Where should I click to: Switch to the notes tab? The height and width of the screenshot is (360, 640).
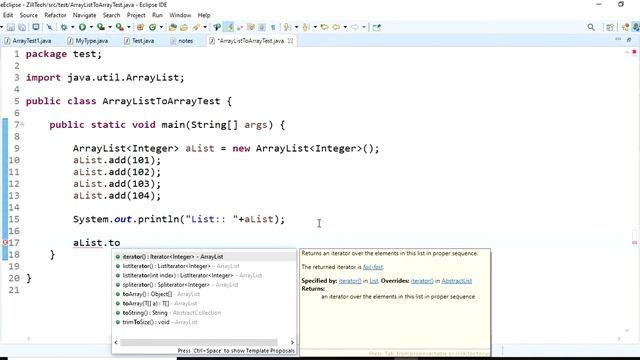click(x=182, y=41)
